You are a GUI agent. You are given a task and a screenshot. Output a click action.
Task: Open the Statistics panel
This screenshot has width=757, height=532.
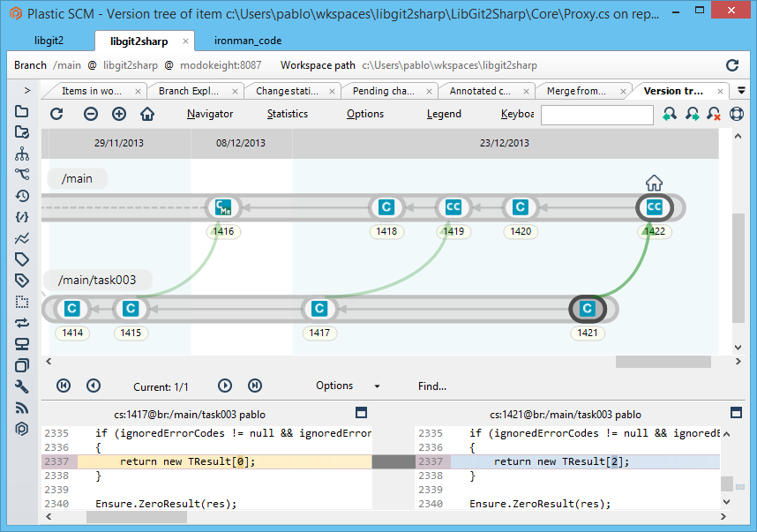point(288,114)
